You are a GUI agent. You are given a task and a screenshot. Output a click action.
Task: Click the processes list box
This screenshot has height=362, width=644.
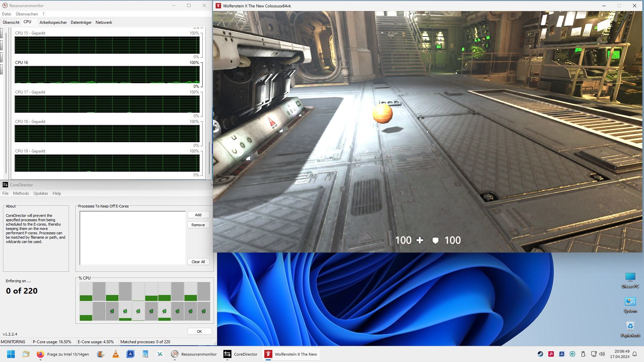click(x=132, y=238)
